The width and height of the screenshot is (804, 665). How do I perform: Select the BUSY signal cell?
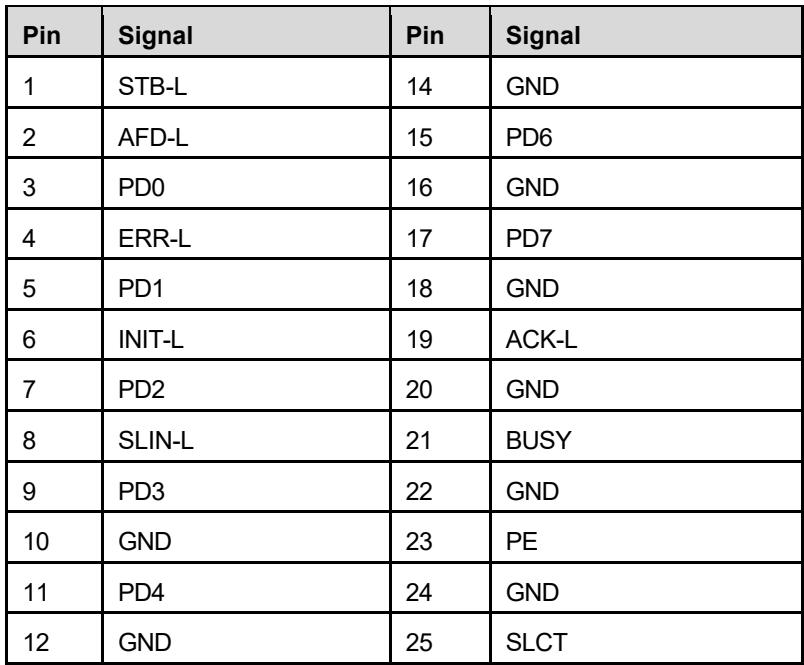coord(646,436)
